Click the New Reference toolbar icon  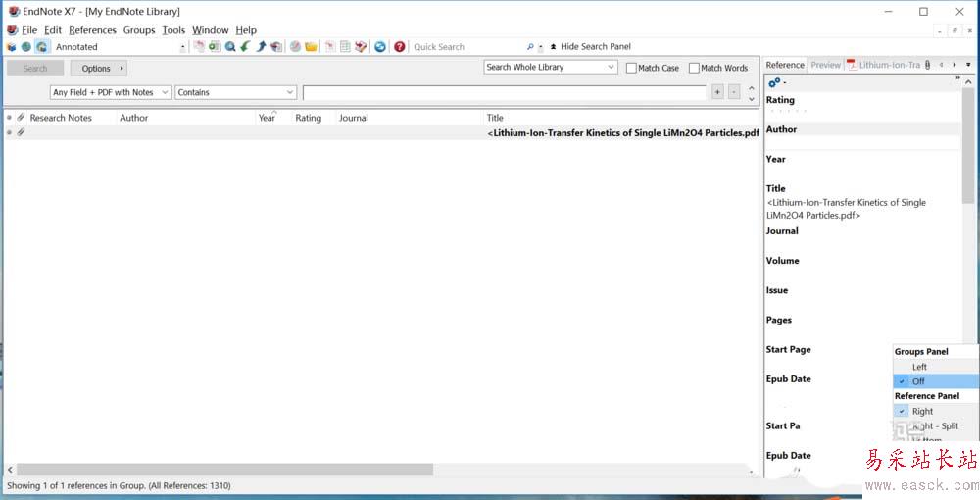point(215,47)
